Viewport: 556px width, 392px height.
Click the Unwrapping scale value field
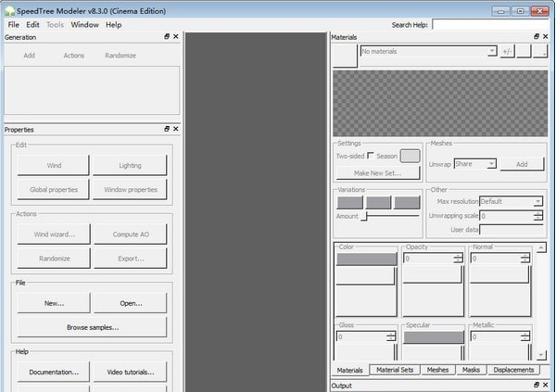pyautogui.click(x=506, y=216)
